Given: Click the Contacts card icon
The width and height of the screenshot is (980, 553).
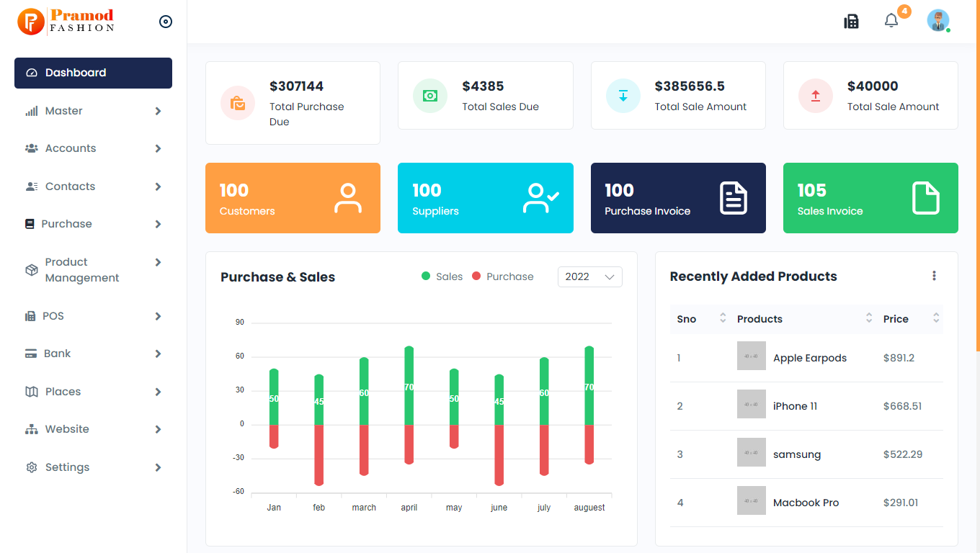Looking at the screenshot, I should coord(32,186).
